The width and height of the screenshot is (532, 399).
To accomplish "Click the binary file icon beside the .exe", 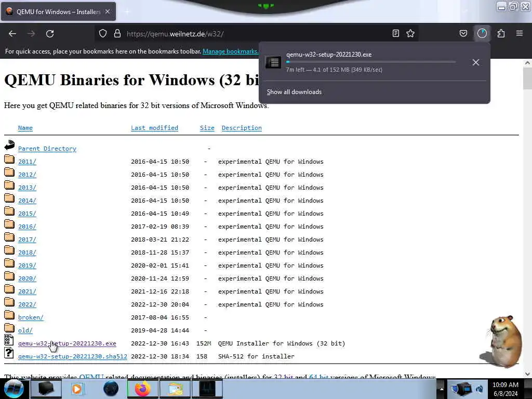I will coord(9,340).
